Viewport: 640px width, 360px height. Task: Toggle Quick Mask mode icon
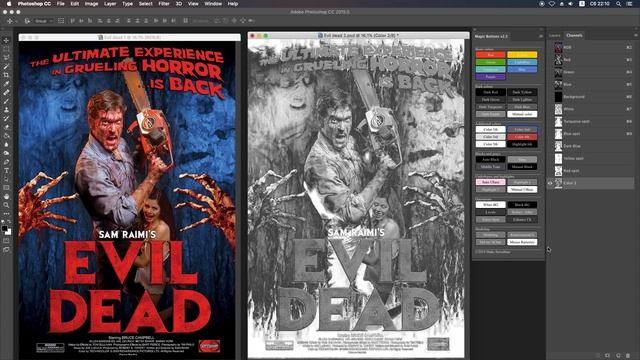coord(6,241)
